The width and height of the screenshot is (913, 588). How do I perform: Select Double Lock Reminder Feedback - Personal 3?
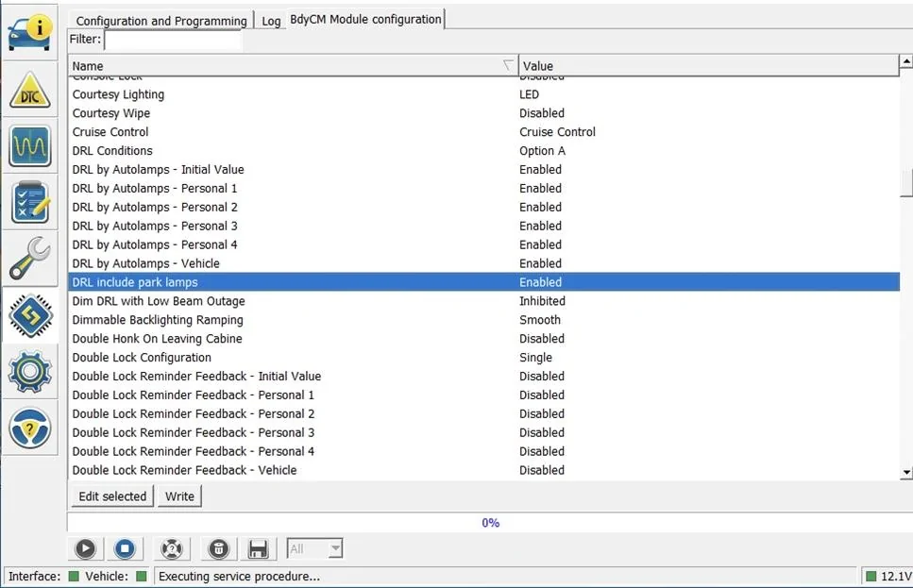pos(483,432)
